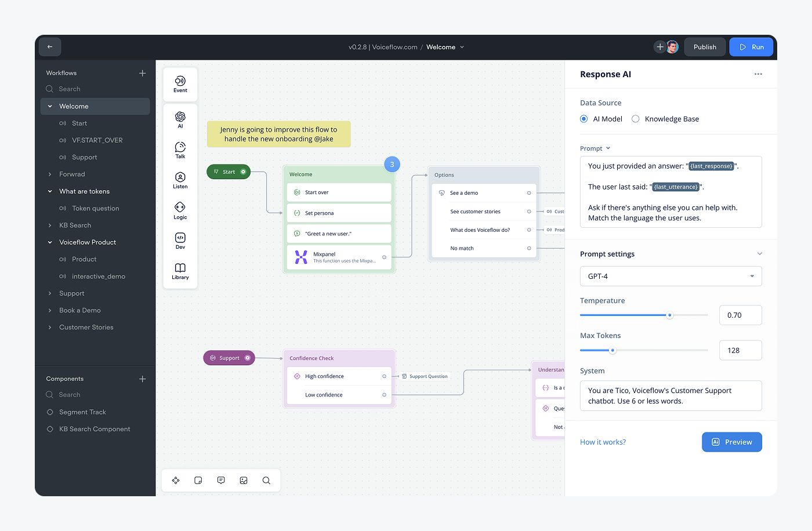Open the Support workflow under Welcome
812x531 pixels.
point(84,157)
